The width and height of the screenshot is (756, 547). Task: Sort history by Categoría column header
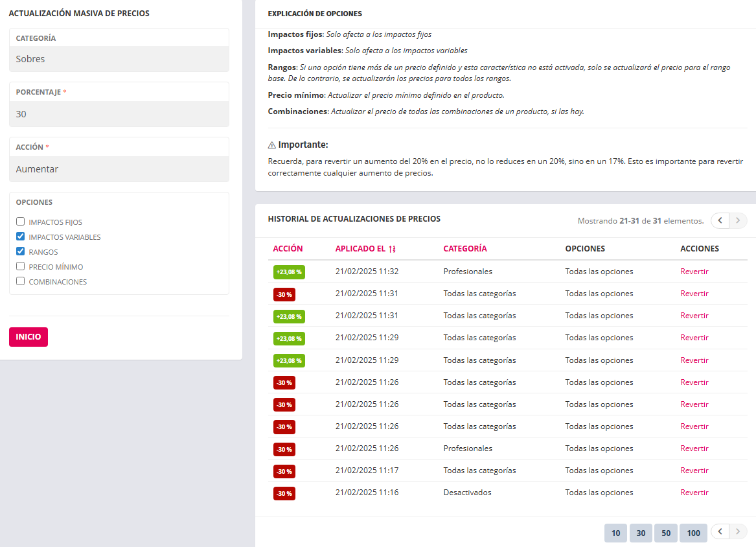point(465,249)
